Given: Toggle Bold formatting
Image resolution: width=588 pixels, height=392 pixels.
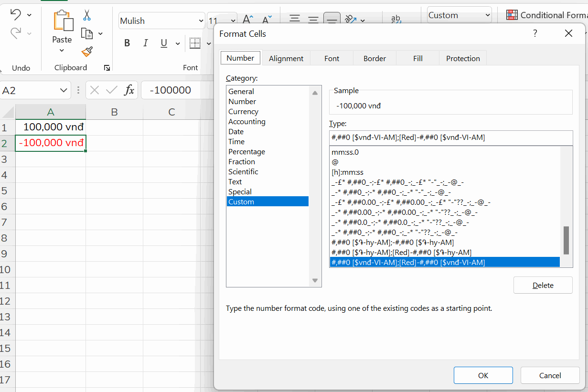Looking at the screenshot, I should [127, 43].
